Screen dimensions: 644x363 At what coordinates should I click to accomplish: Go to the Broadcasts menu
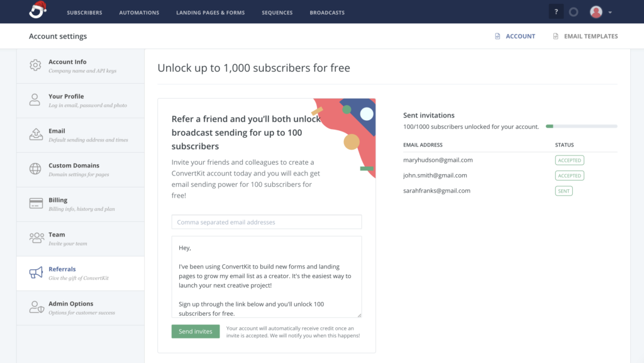coord(327,13)
